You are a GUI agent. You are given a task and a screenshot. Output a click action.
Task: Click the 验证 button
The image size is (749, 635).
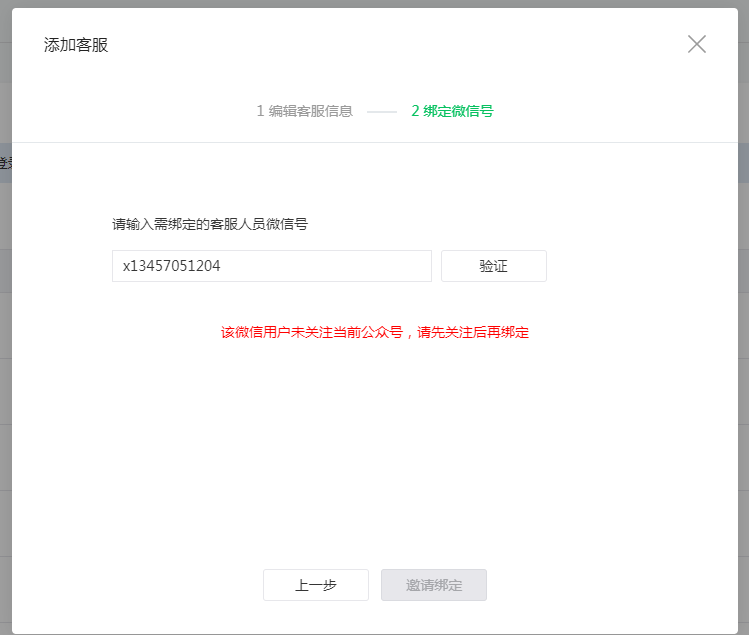(x=493, y=266)
